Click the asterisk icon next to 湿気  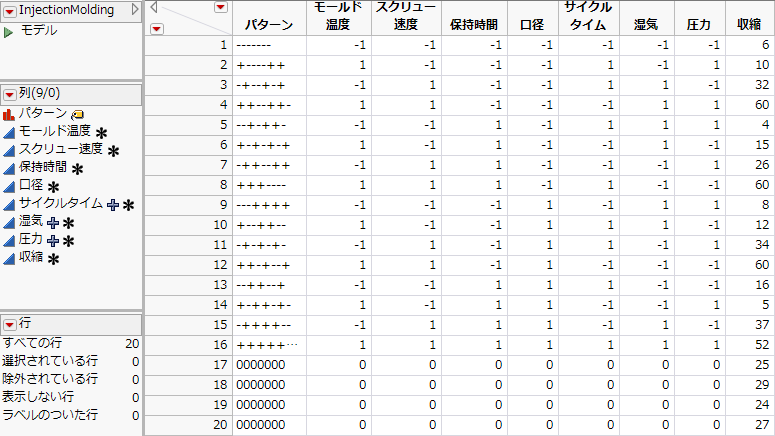[x=69, y=223]
